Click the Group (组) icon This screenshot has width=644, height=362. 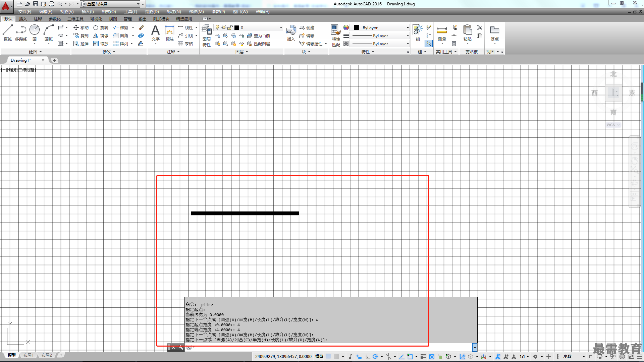(x=418, y=33)
